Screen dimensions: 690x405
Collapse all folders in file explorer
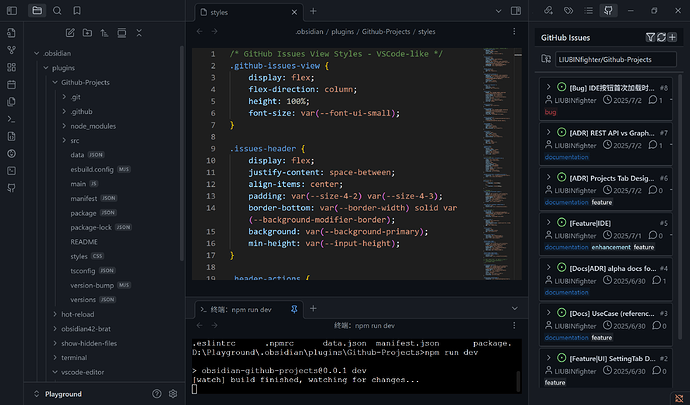click(139, 33)
